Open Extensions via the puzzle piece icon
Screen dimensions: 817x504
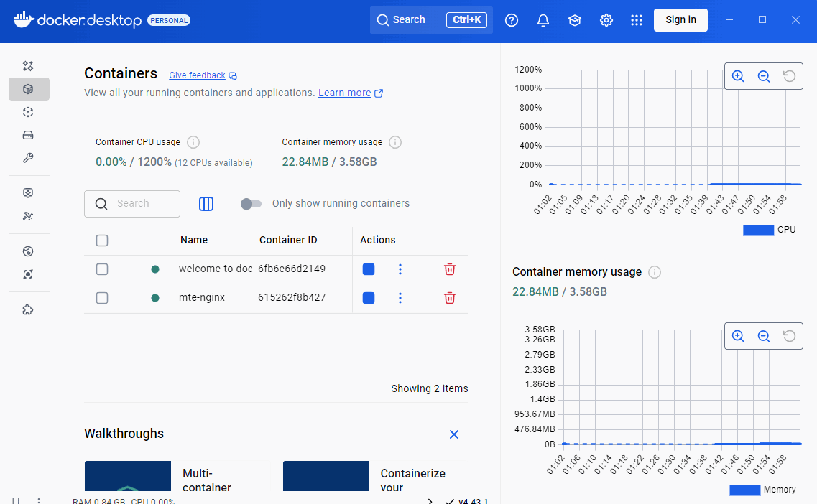pos(28,309)
